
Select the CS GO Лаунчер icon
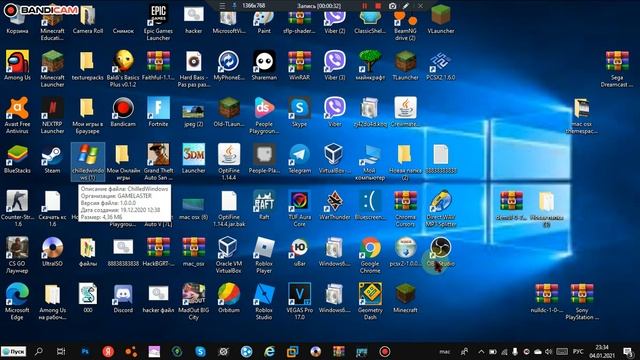(17, 255)
